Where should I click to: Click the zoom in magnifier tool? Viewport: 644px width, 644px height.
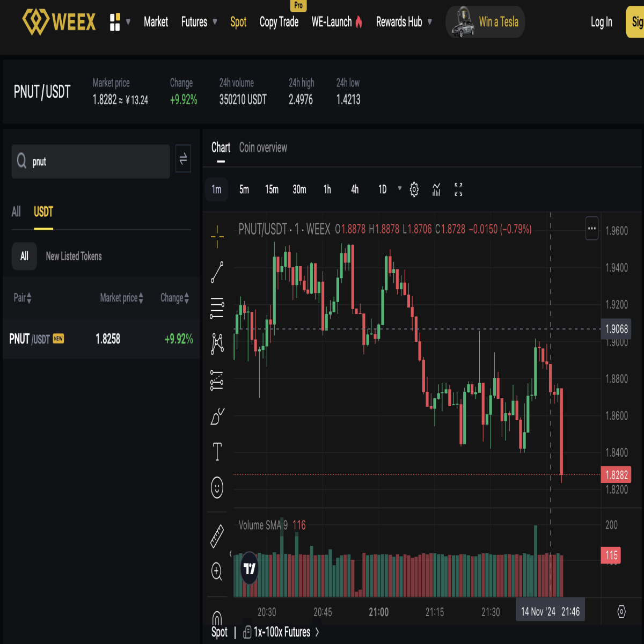(217, 572)
